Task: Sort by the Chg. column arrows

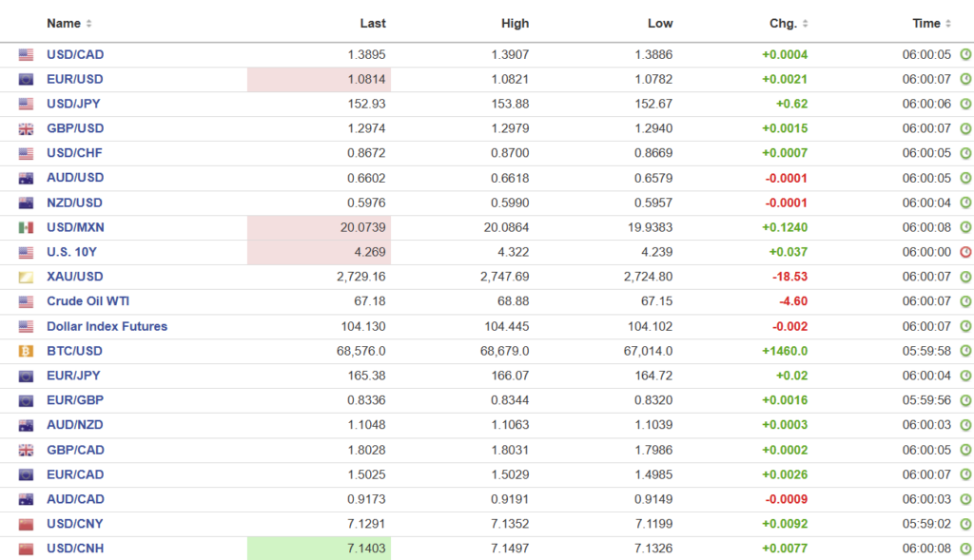Action: 806,24
